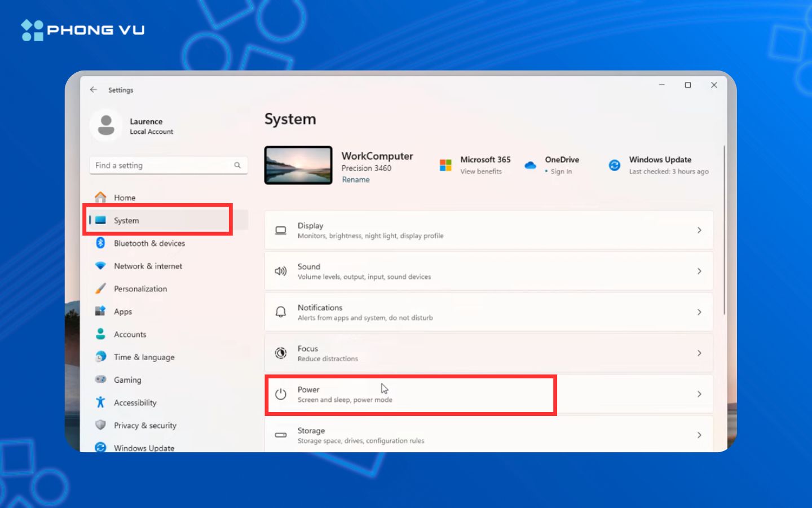
Task: Click Sign In under OneDrive
Action: click(x=561, y=172)
